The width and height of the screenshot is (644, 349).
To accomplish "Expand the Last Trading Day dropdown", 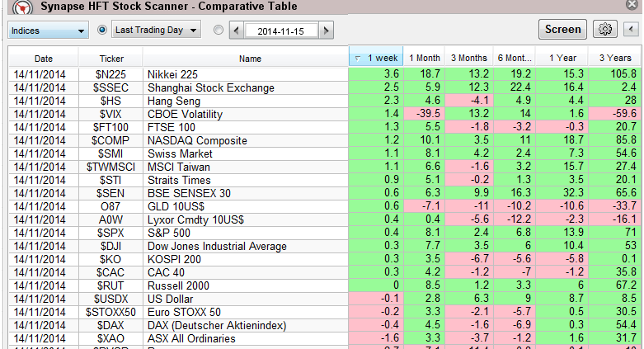I will 157,30.
